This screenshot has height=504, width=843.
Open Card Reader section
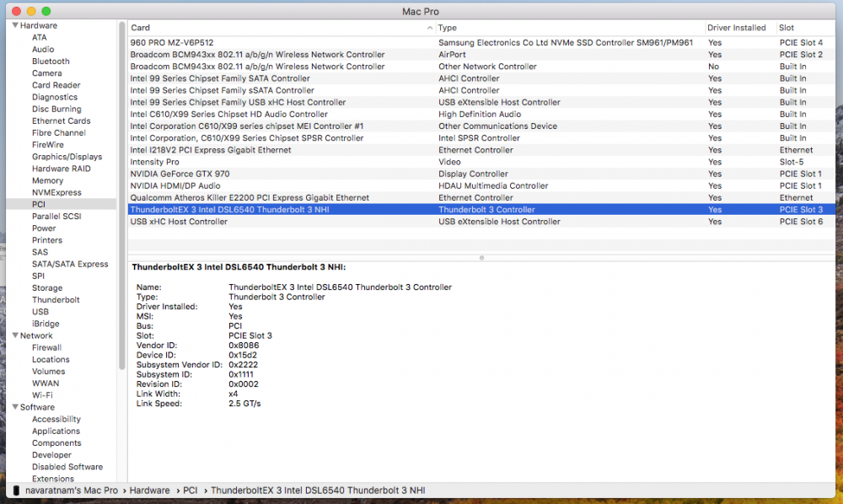click(x=56, y=85)
